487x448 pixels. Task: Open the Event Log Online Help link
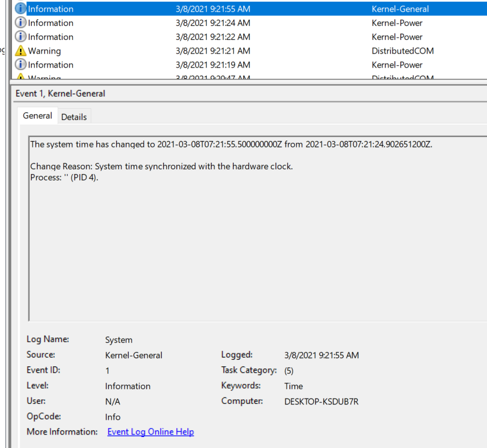tap(150, 432)
